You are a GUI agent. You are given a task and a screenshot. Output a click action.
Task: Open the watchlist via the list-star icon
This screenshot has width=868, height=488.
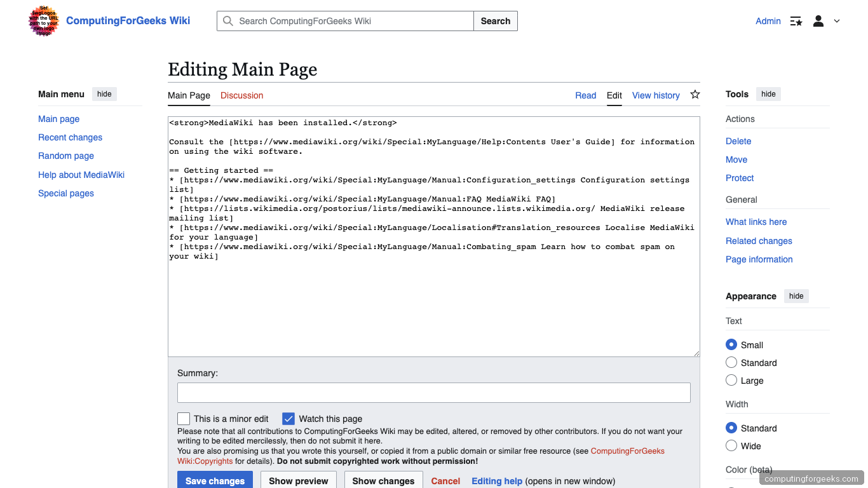coord(796,21)
